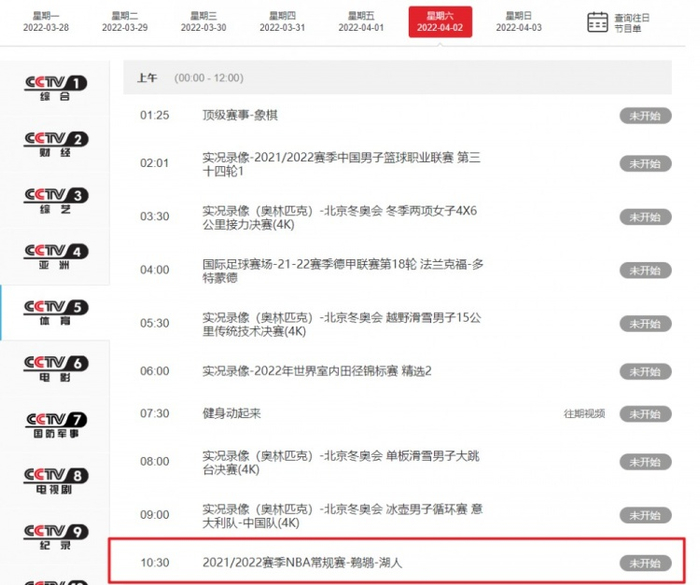This screenshot has height=585, width=700.
Task: Click 冰壶男子循环赛 意大利队-中国队 title
Action: pos(343,516)
